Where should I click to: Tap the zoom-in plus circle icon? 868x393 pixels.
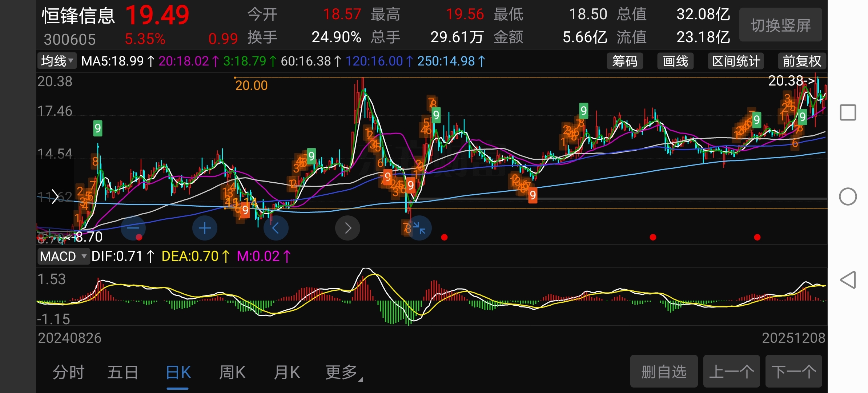[x=205, y=228]
